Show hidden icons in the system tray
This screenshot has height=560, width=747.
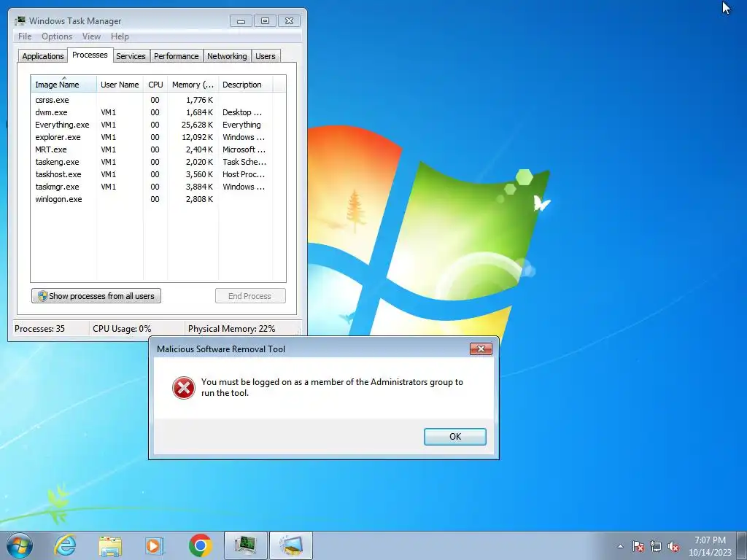click(x=620, y=546)
